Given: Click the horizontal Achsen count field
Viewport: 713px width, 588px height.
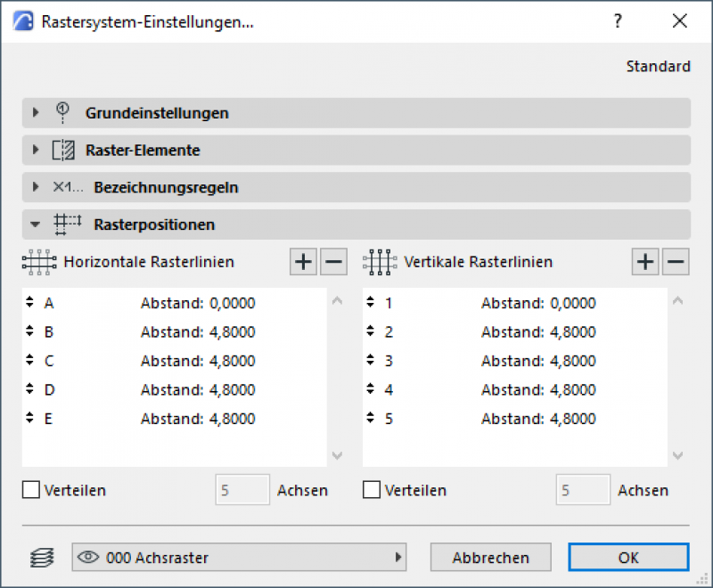Looking at the screenshot, I should click(x=242, y=490).
